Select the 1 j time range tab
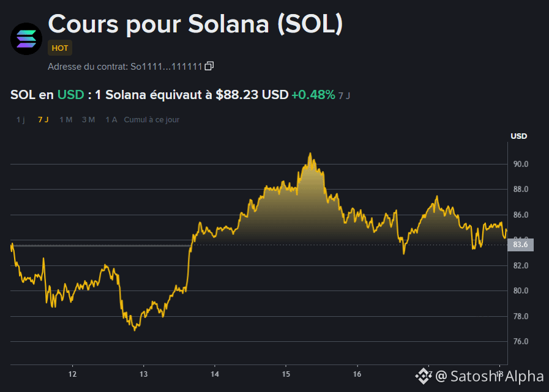 point(21,120)
